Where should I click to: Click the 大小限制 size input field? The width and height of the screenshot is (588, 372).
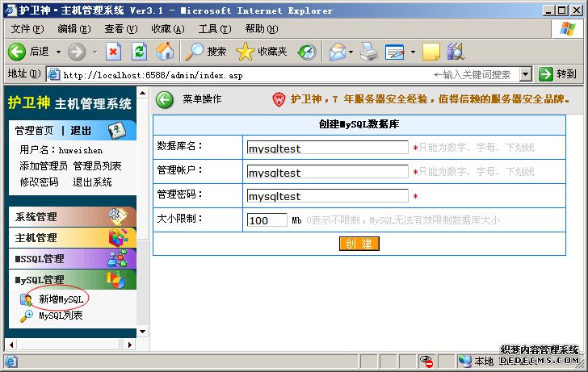(267, 220)
